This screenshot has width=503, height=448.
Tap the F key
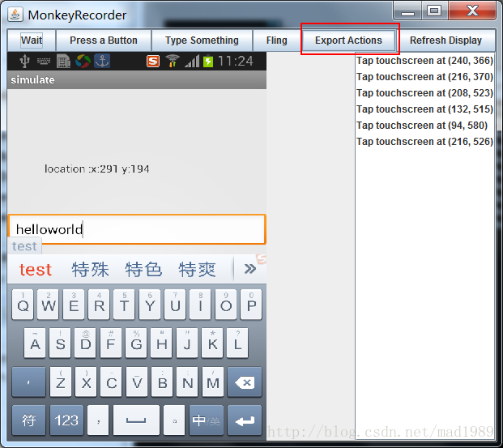point(111,343)
